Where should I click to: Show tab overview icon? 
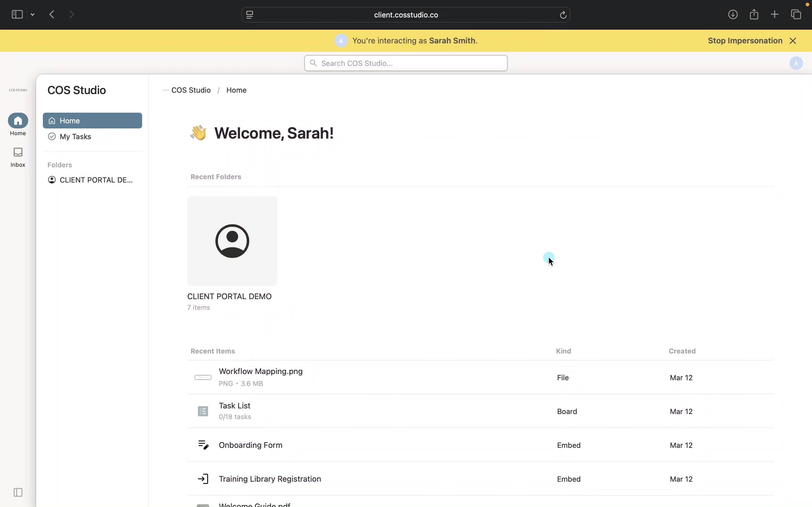796,14
